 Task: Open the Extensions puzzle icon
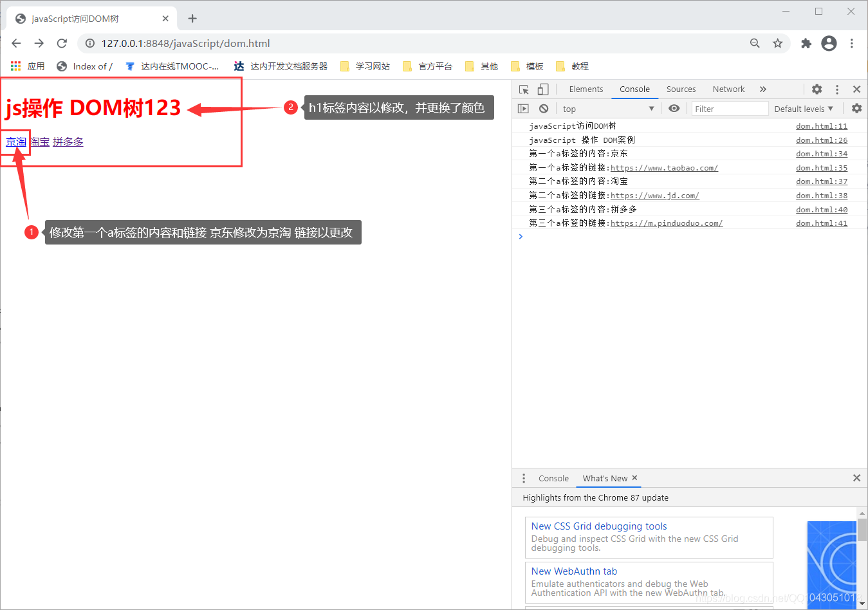click(806, 43)
